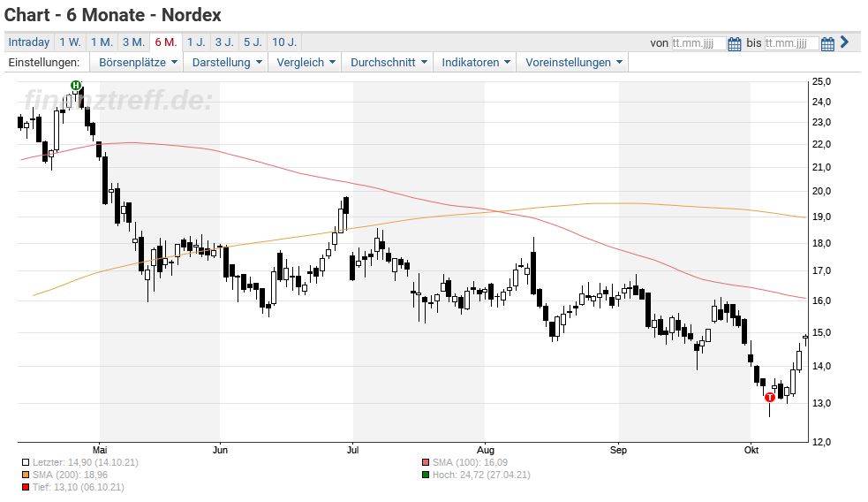Click the 'Aug' axis label
868x502 pixels.
click(x=486, y=450)
